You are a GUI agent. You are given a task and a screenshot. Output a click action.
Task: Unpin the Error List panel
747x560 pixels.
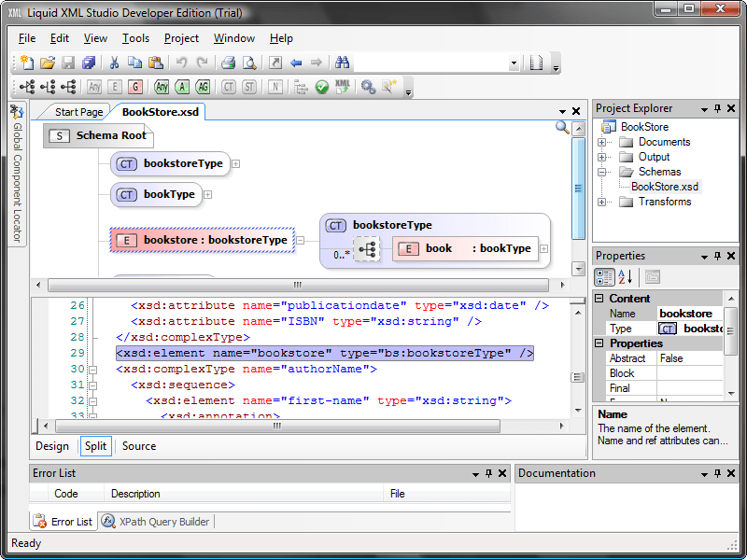488,473
